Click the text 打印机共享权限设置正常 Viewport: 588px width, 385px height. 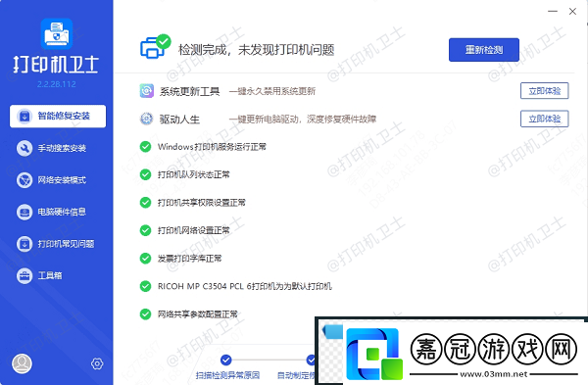coord(201,203)
